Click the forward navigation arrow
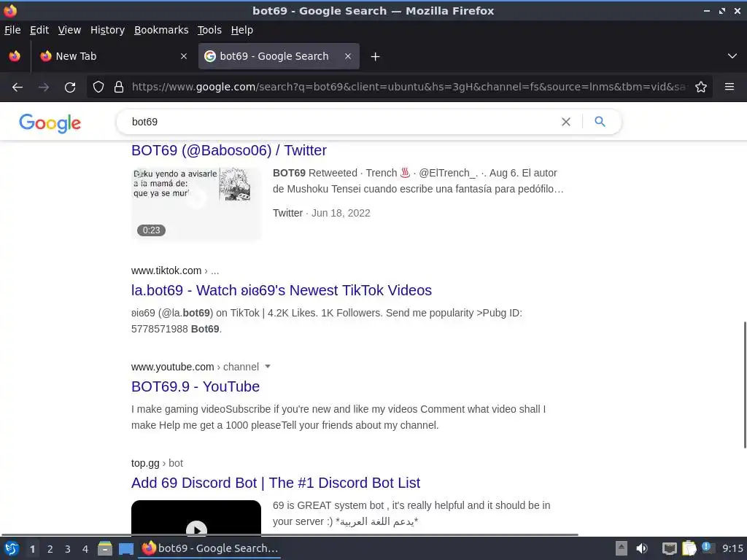 click(44, 87)
